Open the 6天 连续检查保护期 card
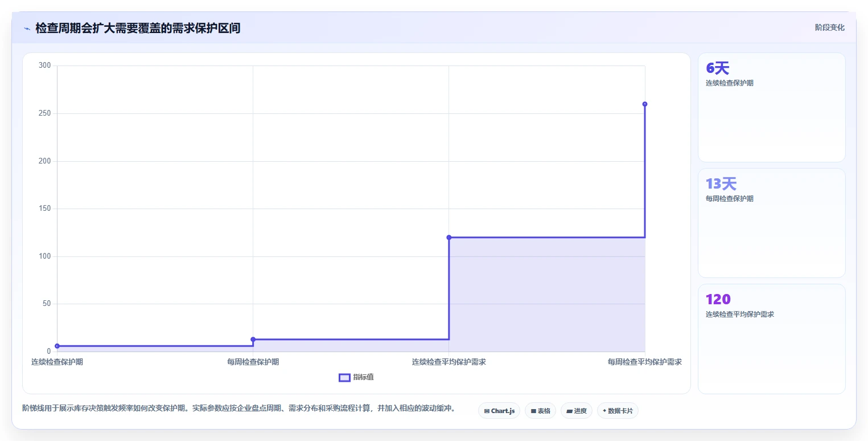 [772, 108]
